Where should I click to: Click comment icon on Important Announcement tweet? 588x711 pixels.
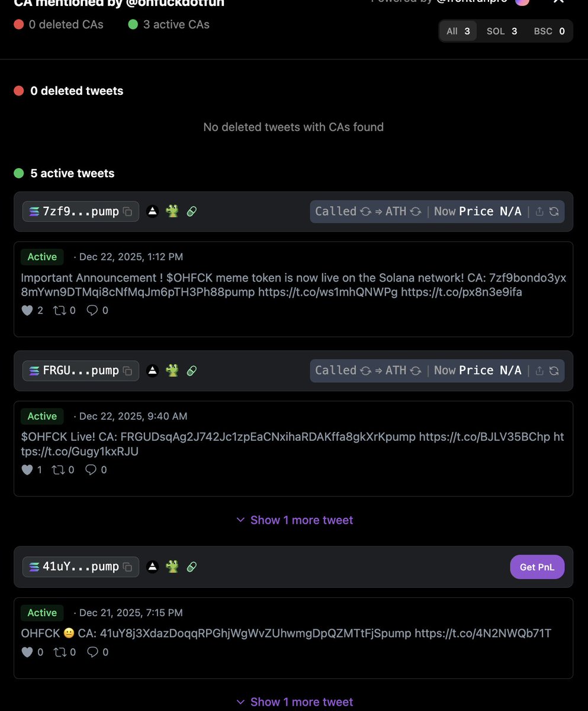(x=92, y=310)
